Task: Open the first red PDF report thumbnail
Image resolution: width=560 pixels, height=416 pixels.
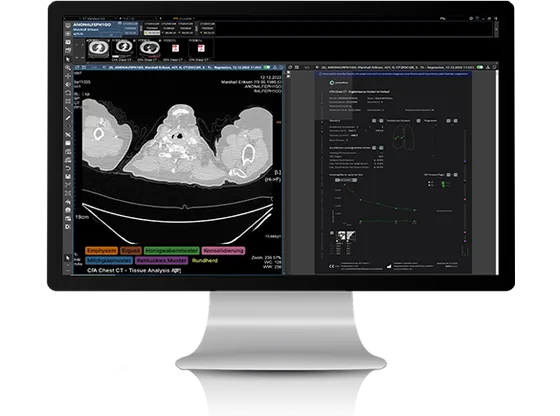Action: [175, 48]
